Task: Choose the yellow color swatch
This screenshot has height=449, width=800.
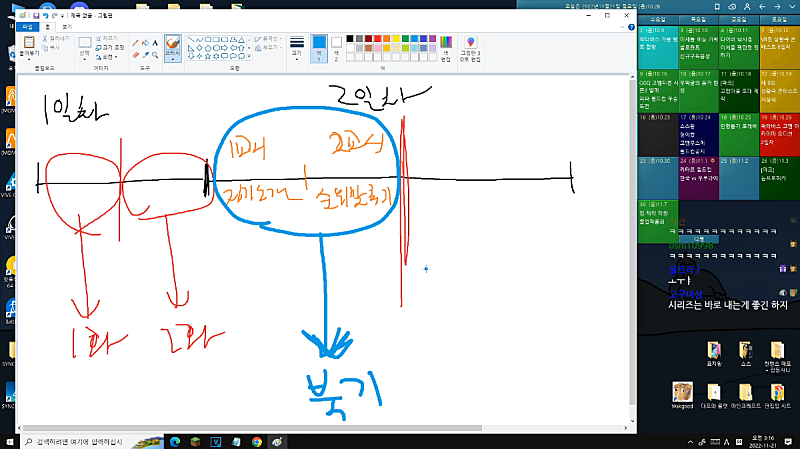Action: click(396, 39)
